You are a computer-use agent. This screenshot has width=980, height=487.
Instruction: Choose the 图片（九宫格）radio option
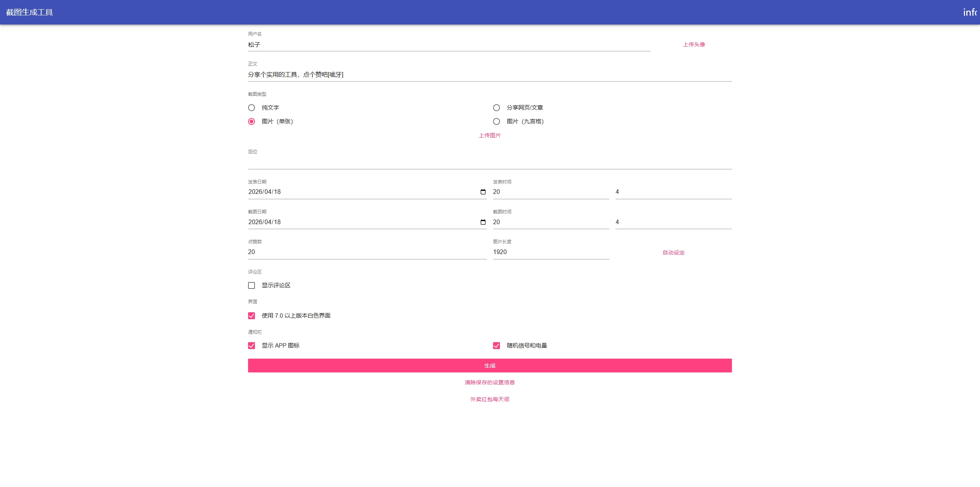coord(497,121)
